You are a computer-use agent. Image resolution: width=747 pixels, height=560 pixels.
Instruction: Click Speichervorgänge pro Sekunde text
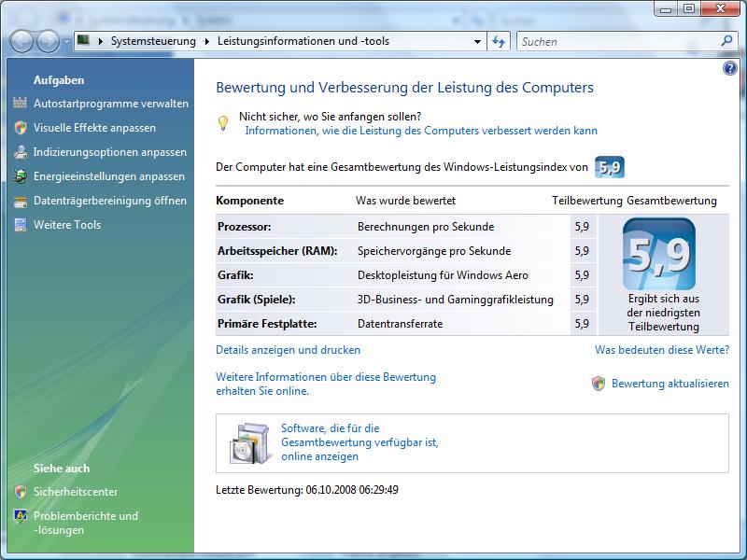[x=434, y=251]
